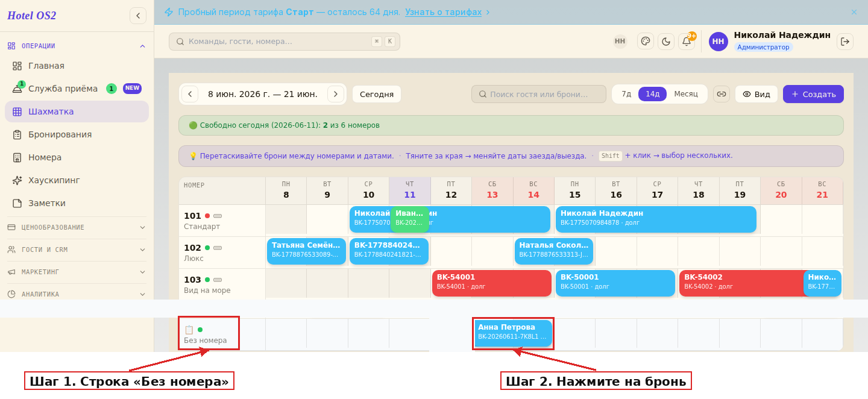Close the trial period banner
The image size is (868, 399).
854,12
